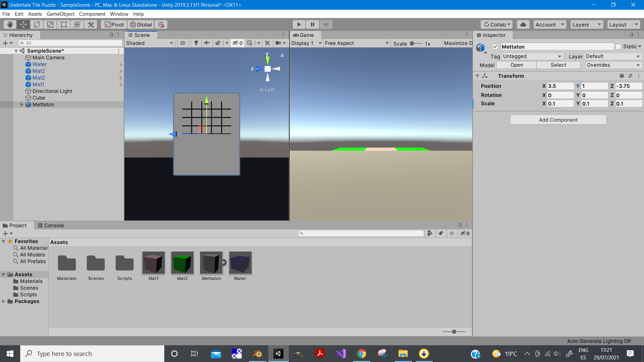Search project by type icon
The height and width of the screenshot is (362, 644).
pyautogui.click(x=430, y=233)
